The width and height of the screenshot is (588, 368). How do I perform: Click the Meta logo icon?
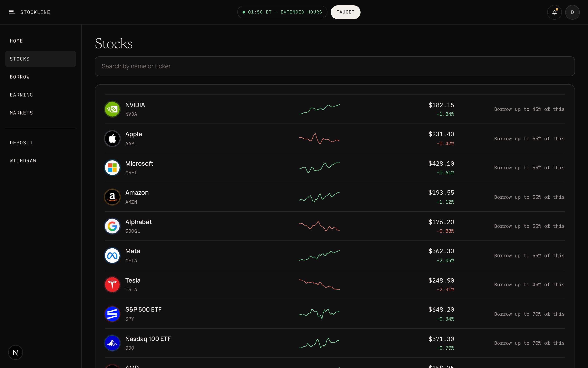112,255
